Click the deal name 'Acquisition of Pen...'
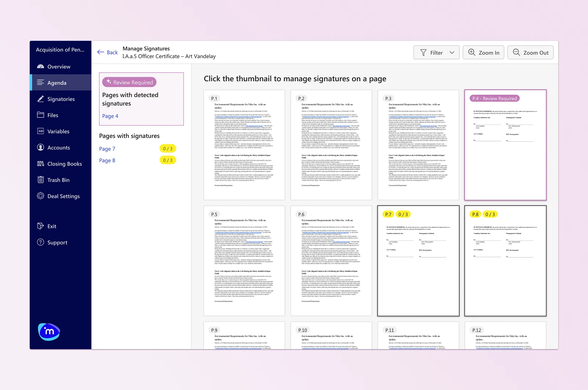Image resolution: width=588 pixels, height=390 pixels. (60, 50)
